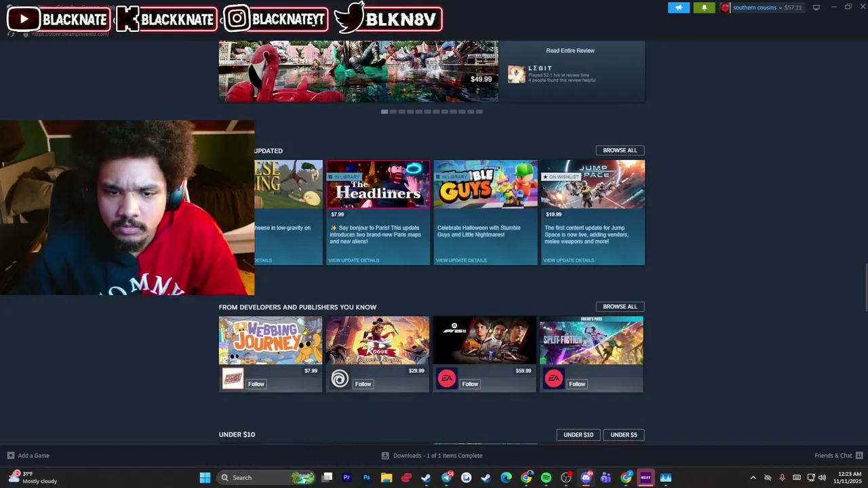Follow EA under the F1 25 capsule
This screenshot has width=868, height=488.
click(470, 384)
